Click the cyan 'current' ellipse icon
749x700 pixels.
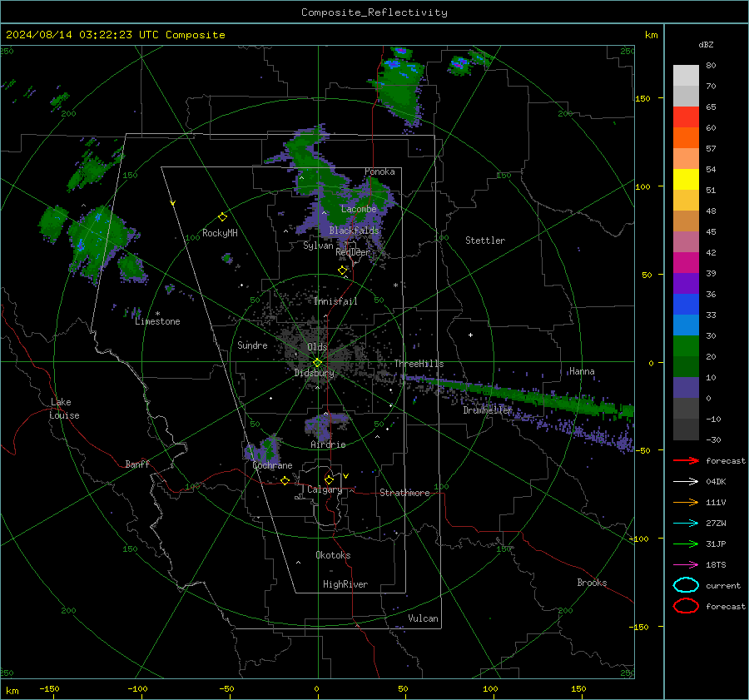point(686,585)
